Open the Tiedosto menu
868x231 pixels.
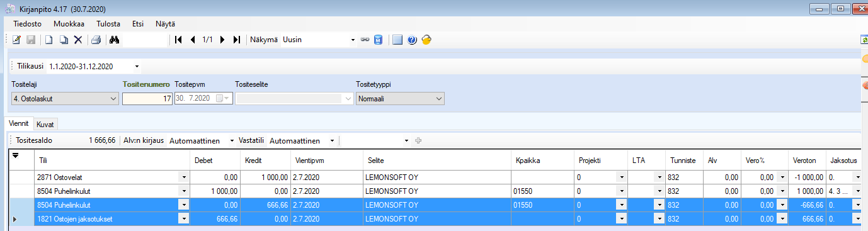(28, 24)
